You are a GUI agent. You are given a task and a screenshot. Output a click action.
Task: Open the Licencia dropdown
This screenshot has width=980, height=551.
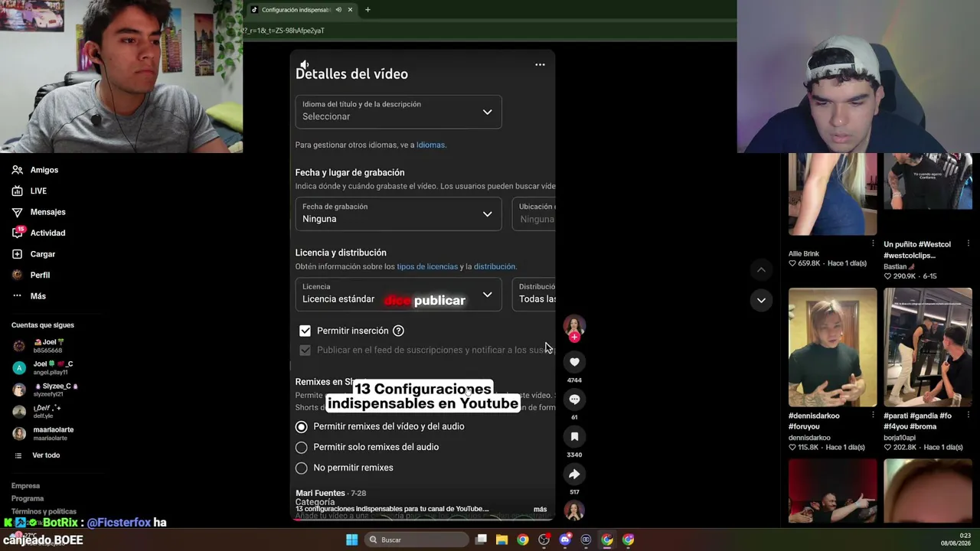click(x=398, y=295)
